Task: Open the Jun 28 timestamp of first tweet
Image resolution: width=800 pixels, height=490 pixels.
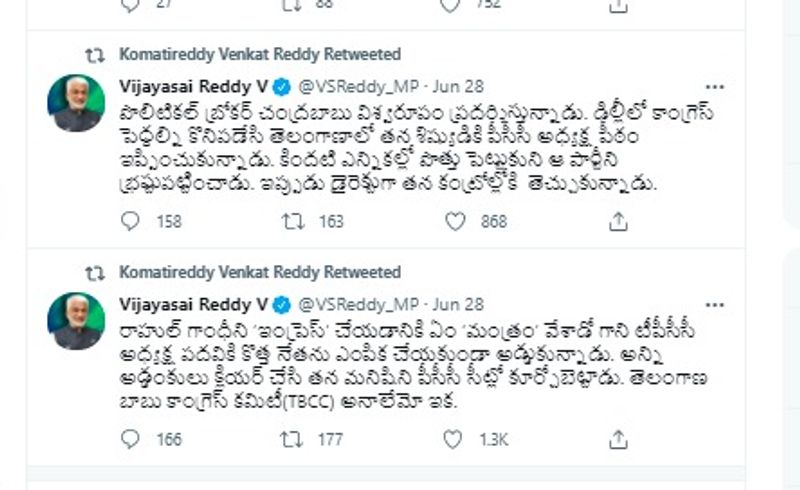Action: coord(459,85)
